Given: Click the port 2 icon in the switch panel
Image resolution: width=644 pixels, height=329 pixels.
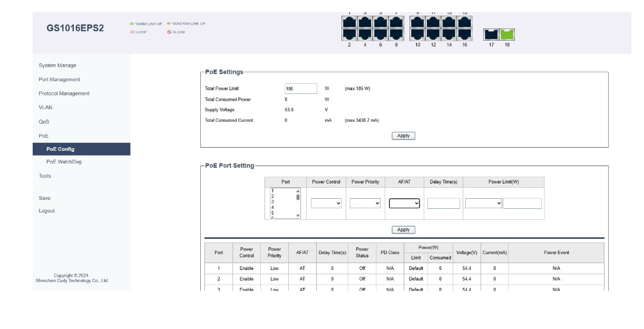Looking at the screenshot, I should click(x=349, y=35).
